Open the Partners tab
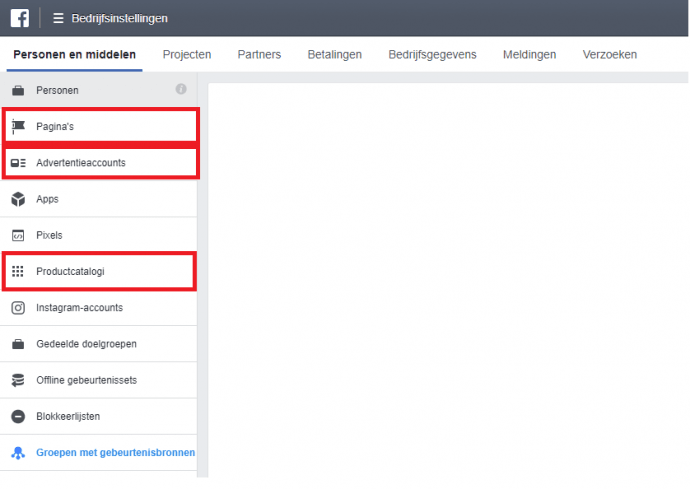The height and width of the screenshot is (489, 690). coord(259,55)
